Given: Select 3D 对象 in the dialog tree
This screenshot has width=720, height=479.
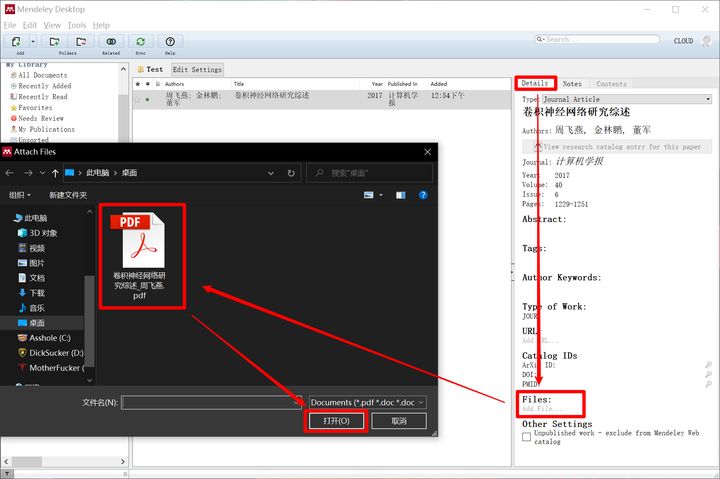Looking at the screenshot, I should coord(38,233).
